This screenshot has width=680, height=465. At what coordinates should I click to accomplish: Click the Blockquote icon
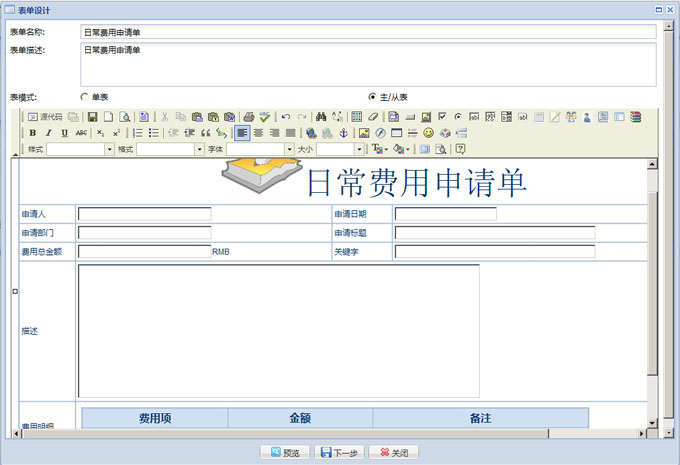(206, 133)
